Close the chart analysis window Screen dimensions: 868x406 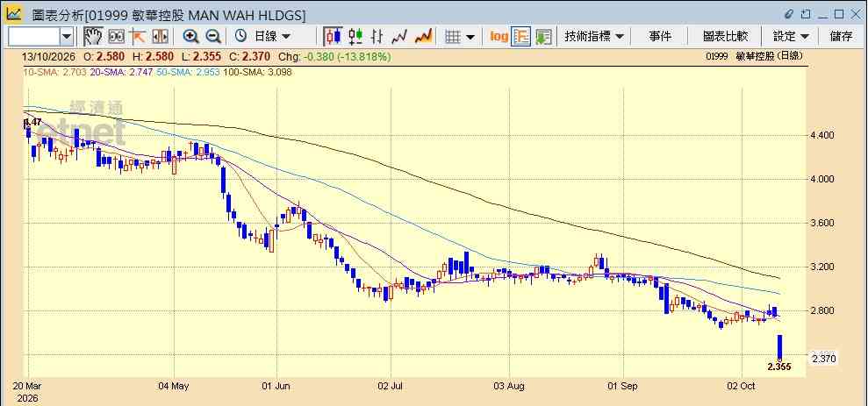click(x=856, y=14)
